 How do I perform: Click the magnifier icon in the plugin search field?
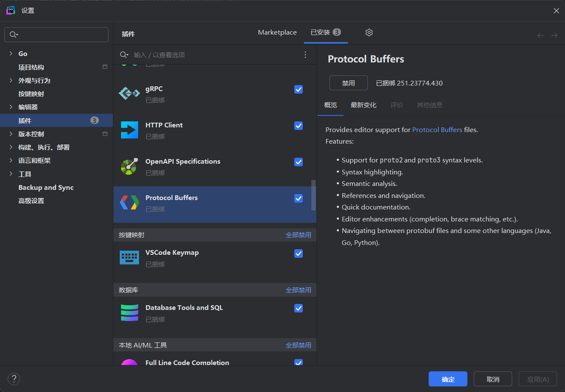124,55
